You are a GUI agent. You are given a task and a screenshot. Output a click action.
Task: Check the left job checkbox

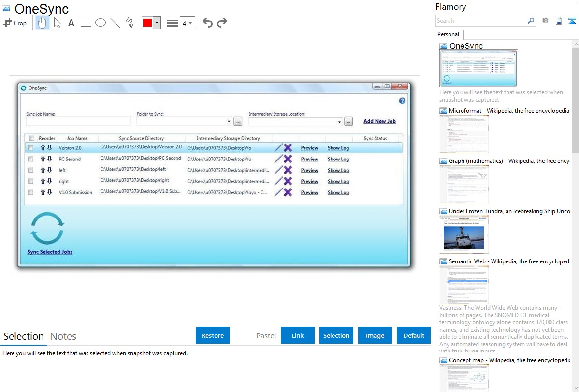30,170
